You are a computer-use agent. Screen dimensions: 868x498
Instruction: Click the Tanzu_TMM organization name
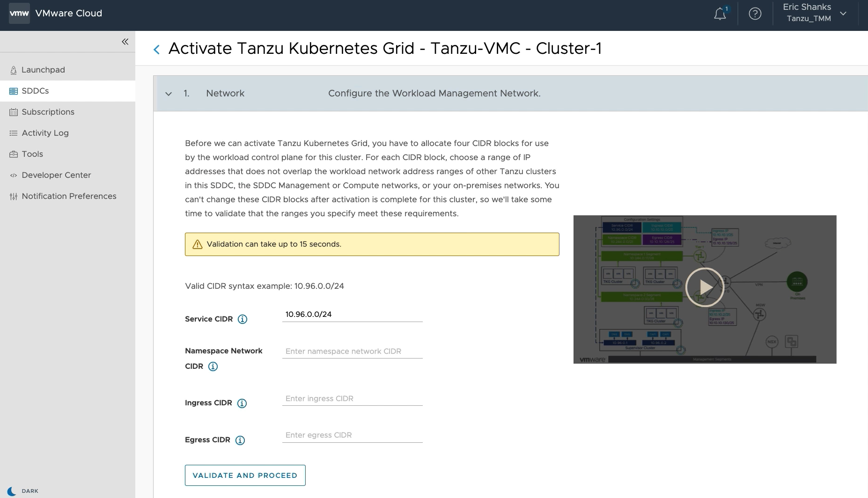coord(809,19)
